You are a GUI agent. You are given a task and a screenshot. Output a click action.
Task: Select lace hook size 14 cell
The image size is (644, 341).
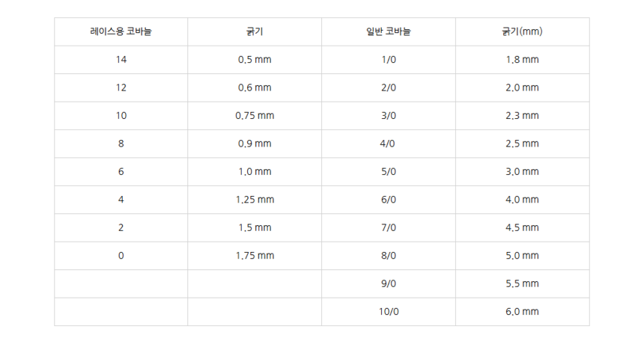121,60
